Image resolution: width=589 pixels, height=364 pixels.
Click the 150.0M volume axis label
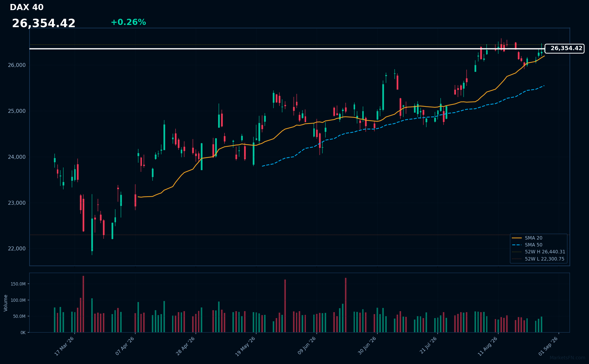(18, 284)
